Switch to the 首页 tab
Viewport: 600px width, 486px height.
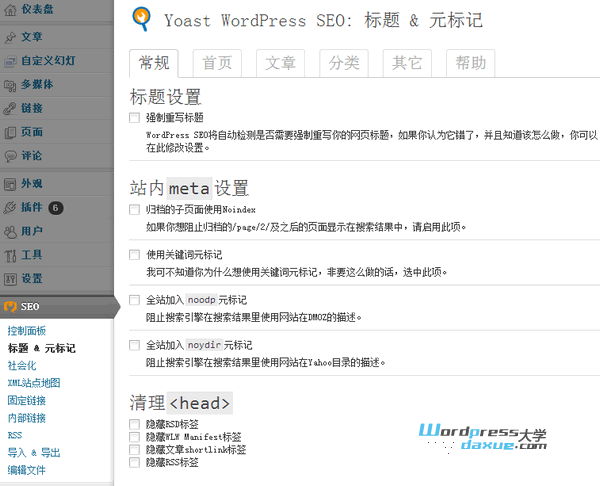pyautogui.click(x=217, y=63)
